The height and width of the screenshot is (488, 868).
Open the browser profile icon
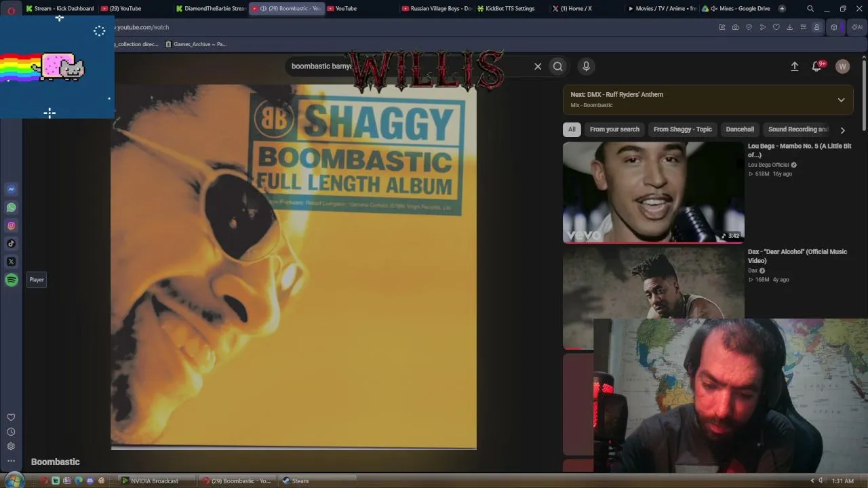pos(816,27)
